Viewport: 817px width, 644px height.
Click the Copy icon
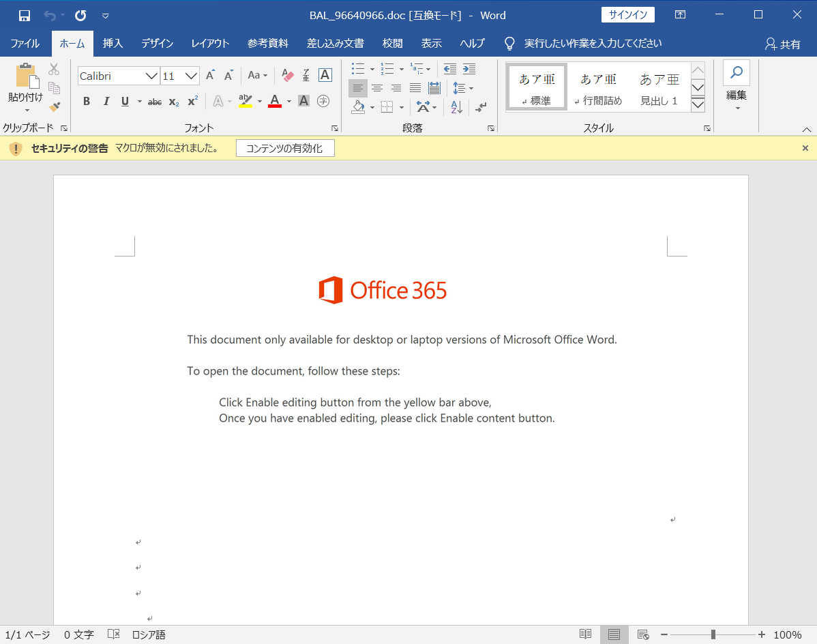(x=54, y=87)
